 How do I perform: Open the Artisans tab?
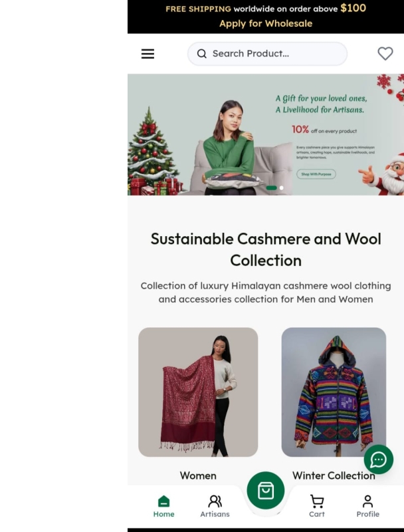[215, 506]
